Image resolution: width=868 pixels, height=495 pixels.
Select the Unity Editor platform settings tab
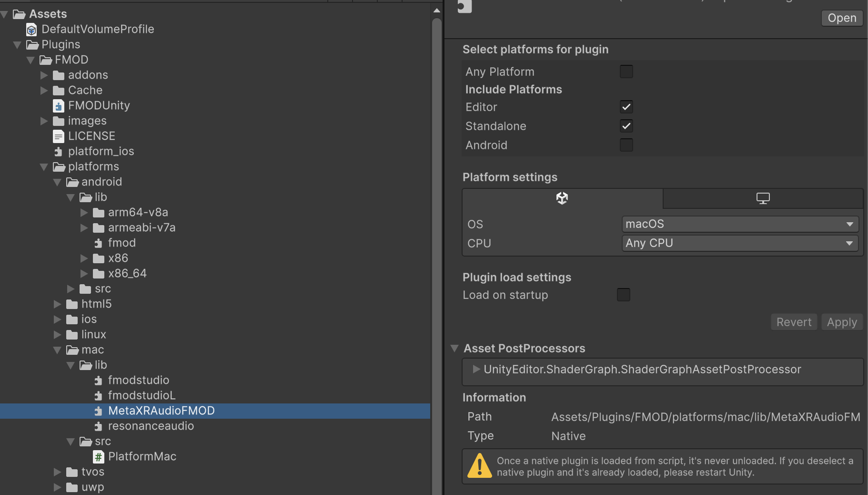coord(562,198)
